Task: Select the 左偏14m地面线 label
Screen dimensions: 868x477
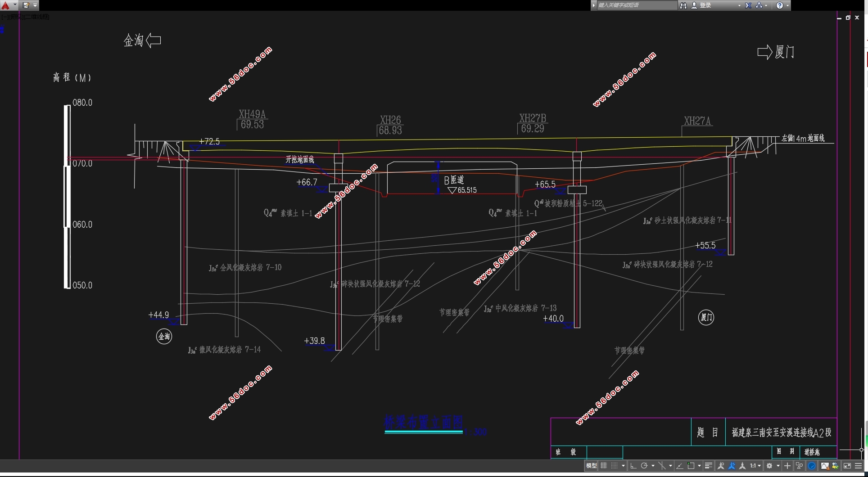Action: click(803, 138)
